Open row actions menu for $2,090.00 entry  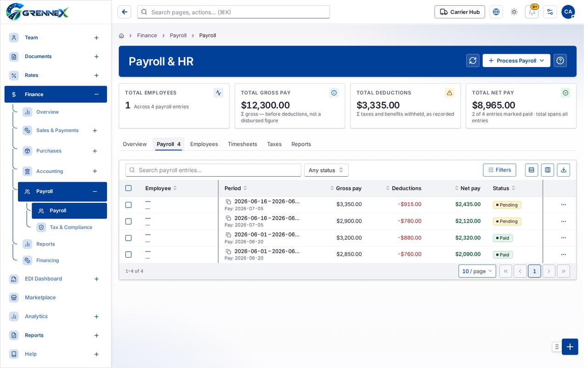564,254
